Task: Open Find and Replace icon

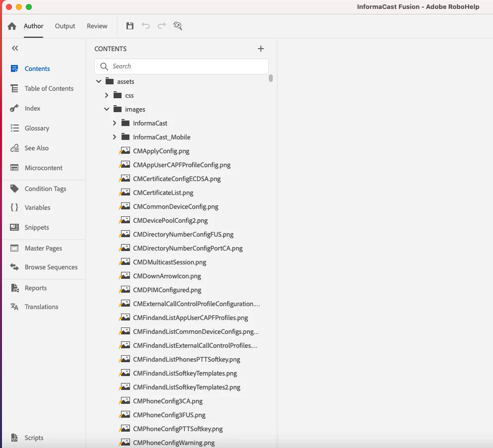Action: click(x=178, y=26)
